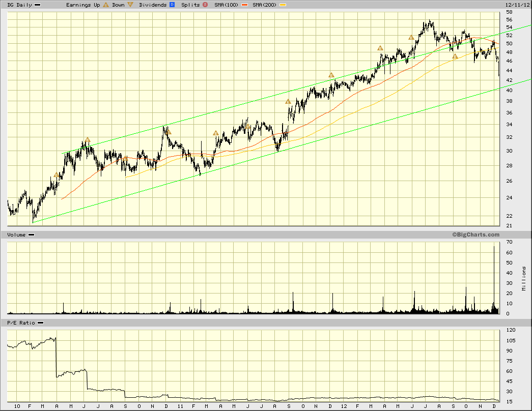Click earnings marker at December 2011
Screen dimensions: 532x411
331,75
